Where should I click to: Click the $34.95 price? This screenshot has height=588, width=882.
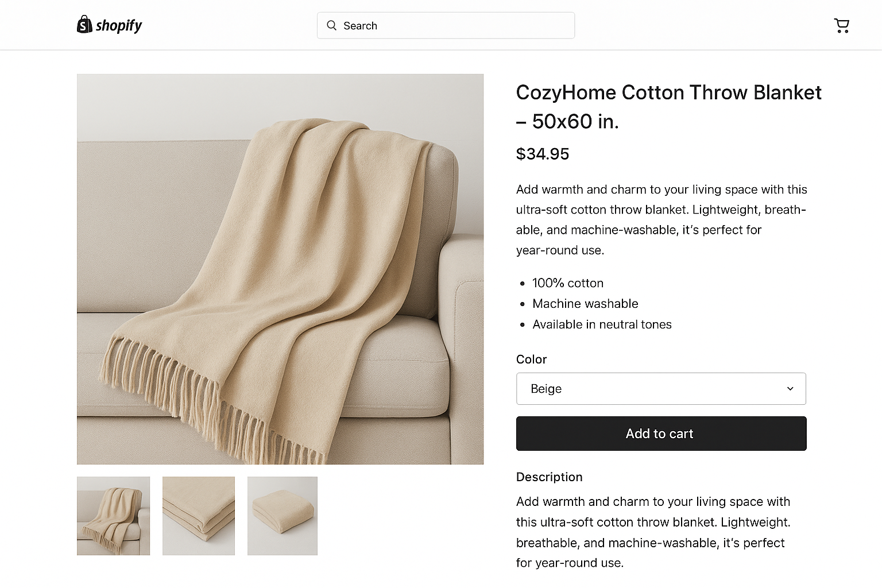(x=543, y=154)
